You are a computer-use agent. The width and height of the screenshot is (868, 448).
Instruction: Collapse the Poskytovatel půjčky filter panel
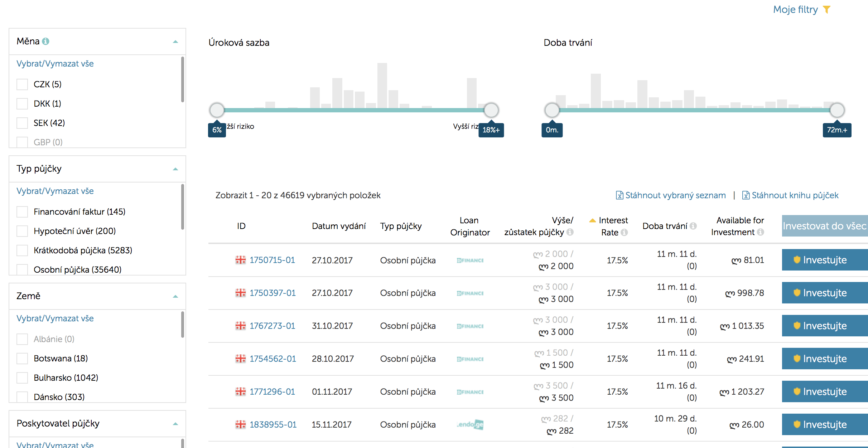coord(175,424)
